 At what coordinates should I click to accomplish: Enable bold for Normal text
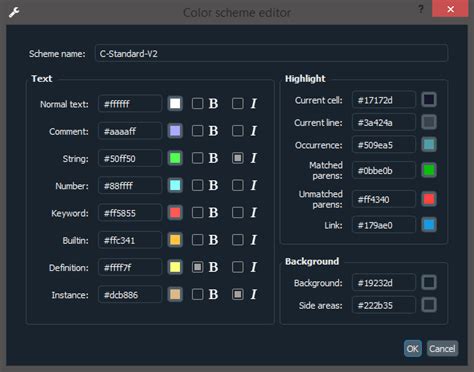coord(198,104)
